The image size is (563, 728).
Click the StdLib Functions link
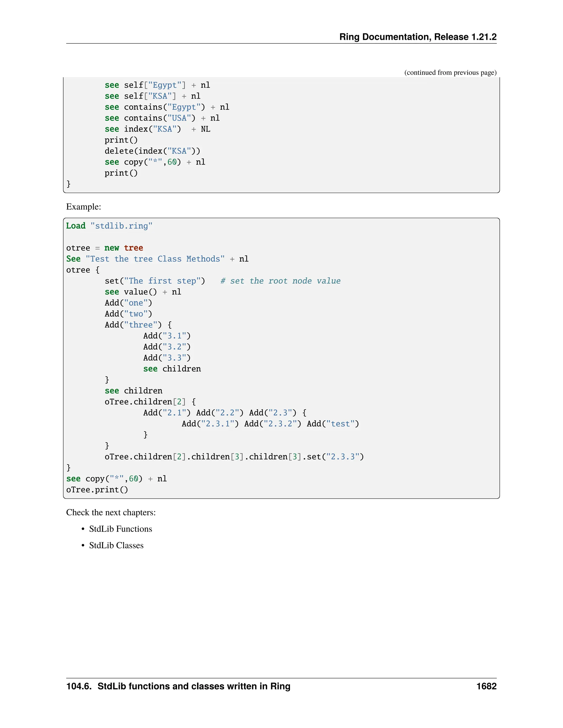(120, 529)
